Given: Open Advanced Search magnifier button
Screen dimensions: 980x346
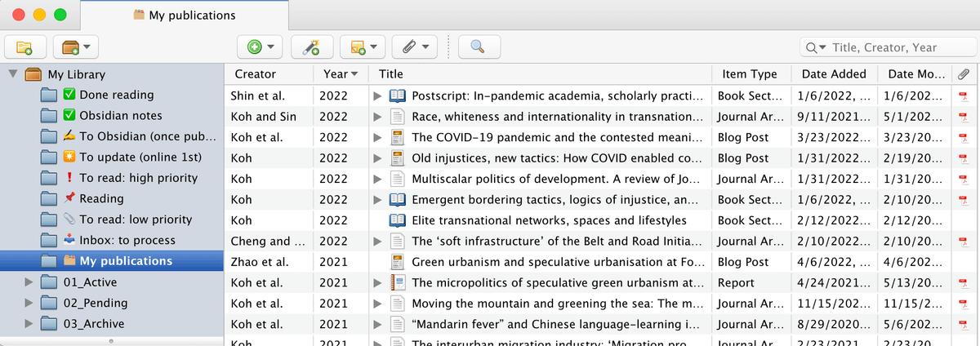Looking at the screenshot, I should tap(479, 47).
